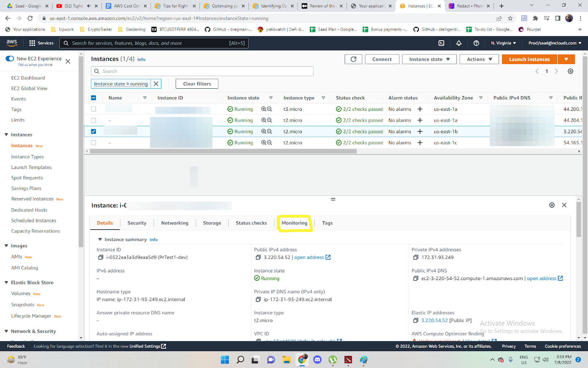588x368 pixels.
Task: Open the AWS CloudShell terminal icon
Action: 441,43
